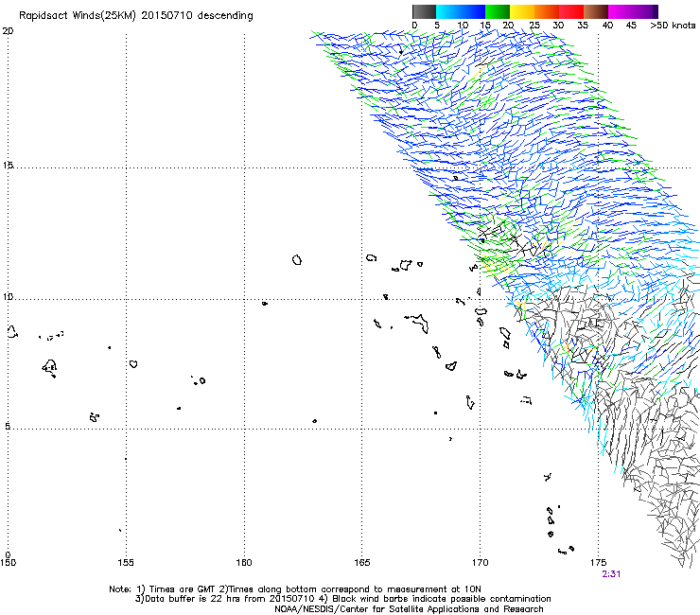Click the '40' label under the color legend
Image resolution: width=700 pixels, height=615 pixels.
(607, 26)
